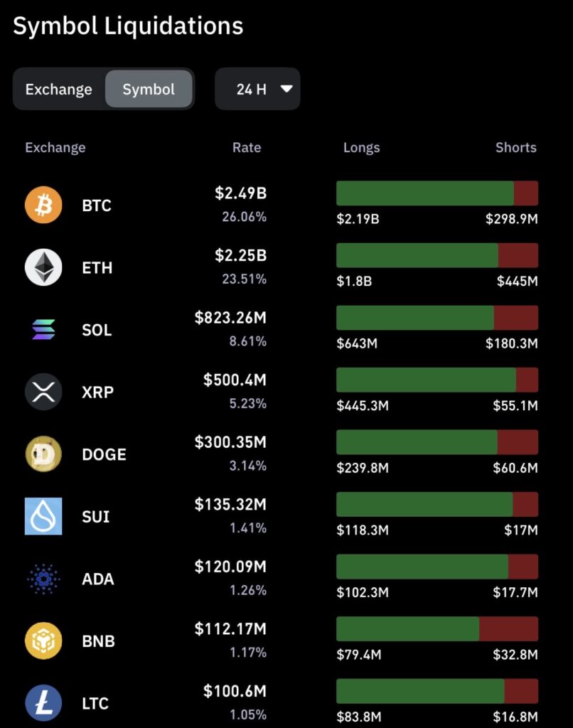Click the BNB coin icon
The image size is (573, 728).
pyautogui.click(x=43, y=641)
